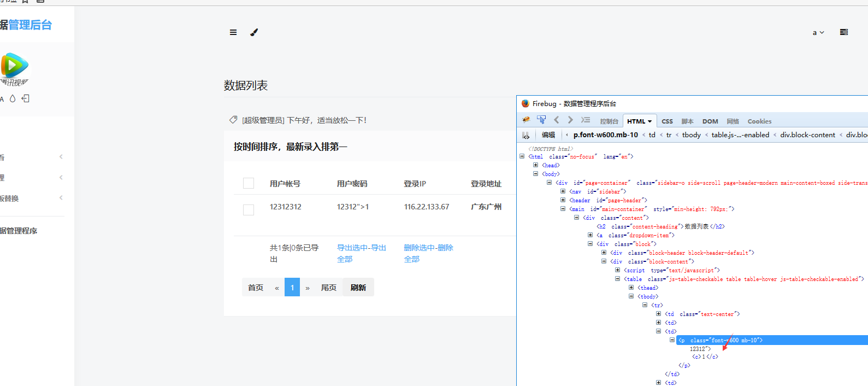The width and height of the screenshot is (868, 386).
Task: Collapse the body node in Firebug
Action: (535, 174)
